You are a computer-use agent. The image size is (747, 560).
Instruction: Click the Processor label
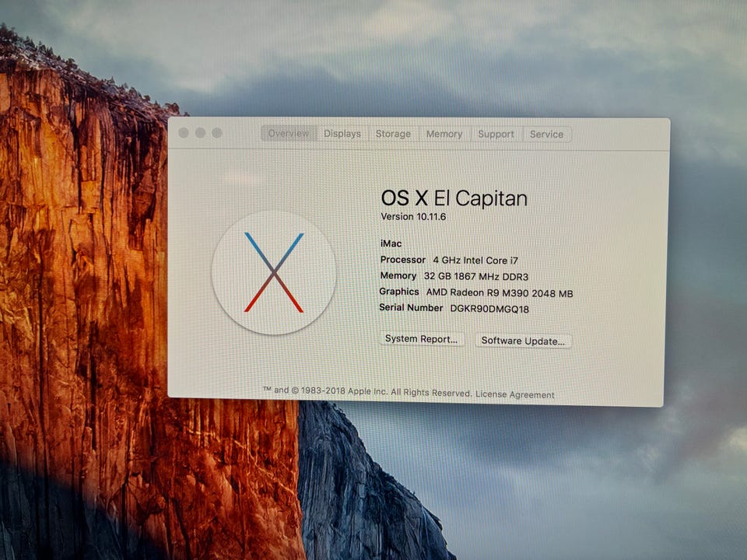click(402, 260)
